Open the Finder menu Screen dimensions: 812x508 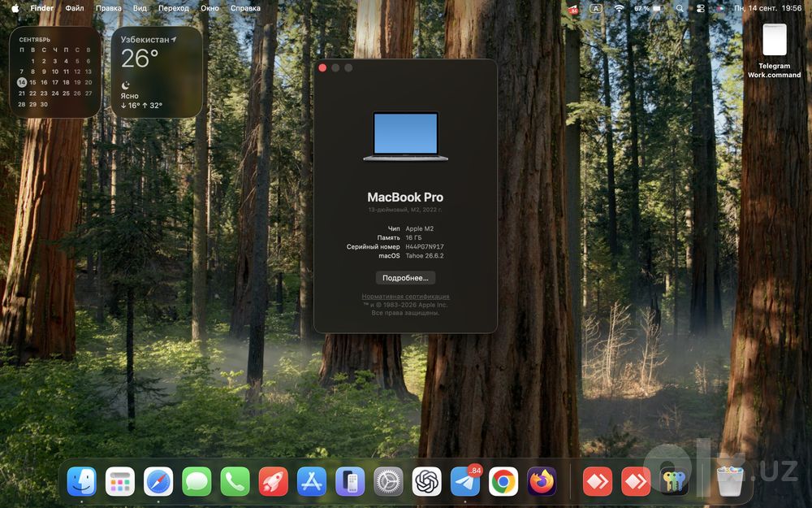pyautogui.click(x=42, y=8)
